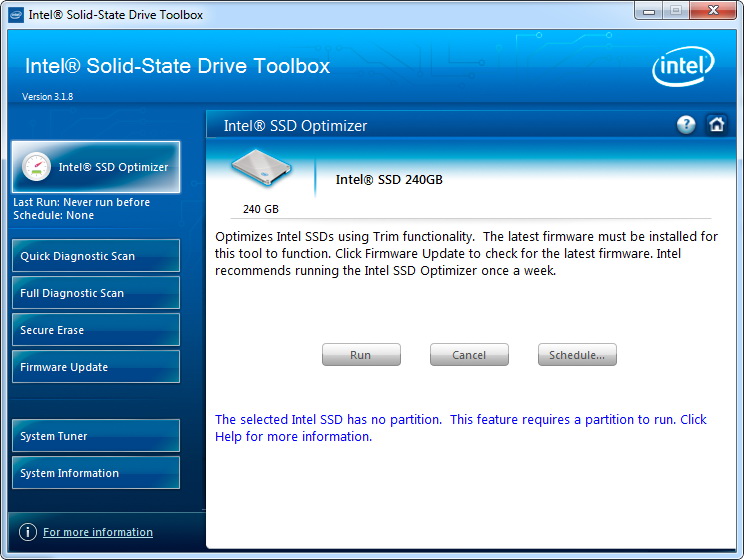Open the Schedule... dialog
Image resolution: width=744 pixels, height=560 pixels.
coord(577,355)
